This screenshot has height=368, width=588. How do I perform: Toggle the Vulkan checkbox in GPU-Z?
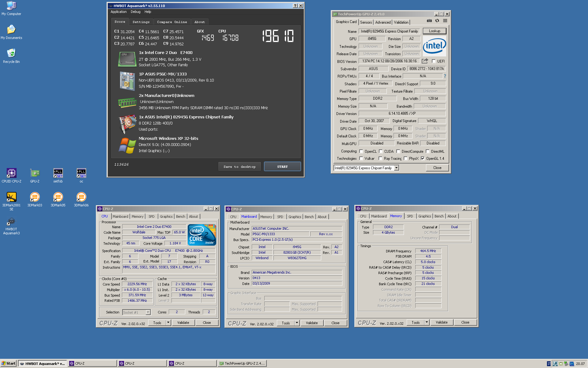pos(361,159)
